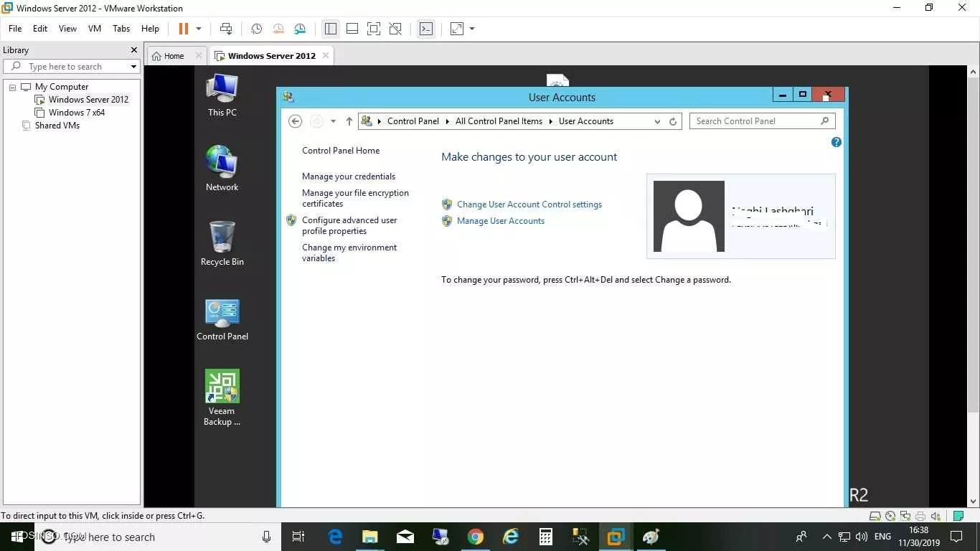Toggle Unity mode toolbar icon
The width and height of the screenshot is (980, 551).
(395, 29)
